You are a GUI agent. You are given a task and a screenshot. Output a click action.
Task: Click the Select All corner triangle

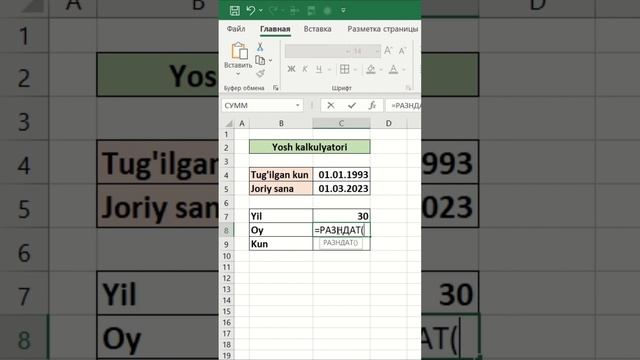click(x=229, y=123)
